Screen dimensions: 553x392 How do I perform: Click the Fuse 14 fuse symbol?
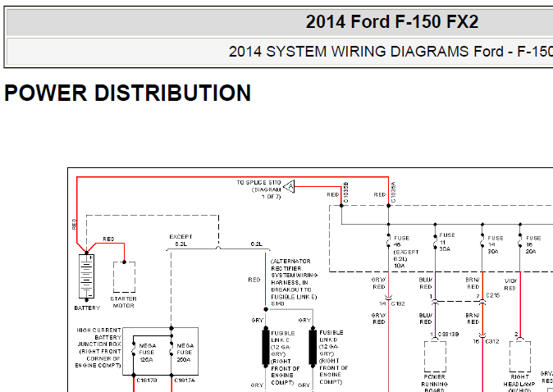[x=482, y=241]
